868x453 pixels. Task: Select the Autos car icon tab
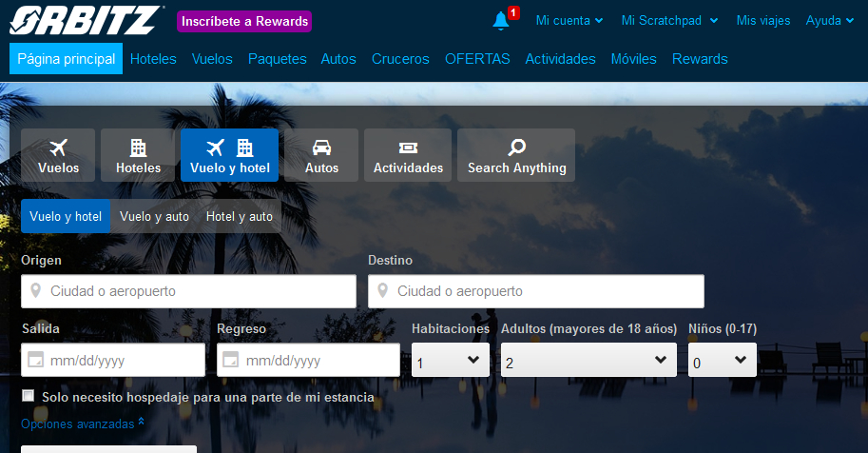[x=321, y=155]
